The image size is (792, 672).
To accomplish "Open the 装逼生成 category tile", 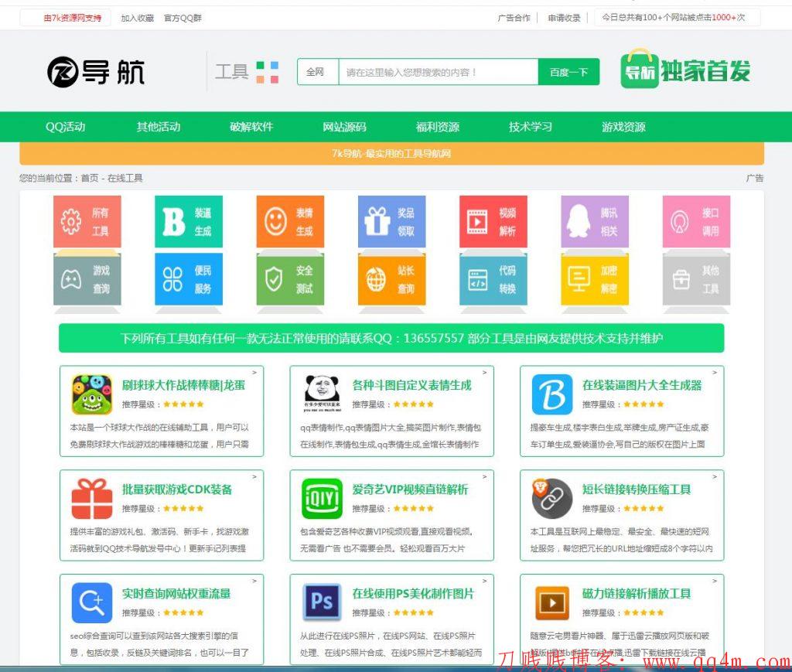I will point(189,222).
